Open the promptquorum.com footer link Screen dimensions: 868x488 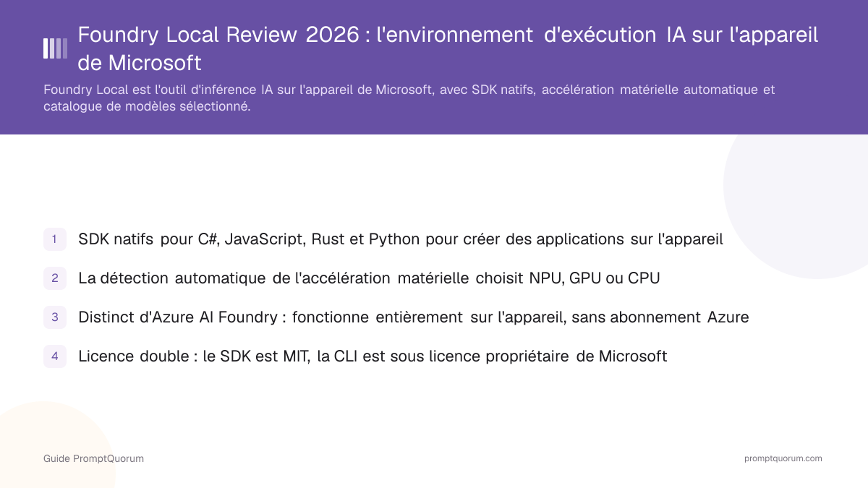click(x=783, y=458)
